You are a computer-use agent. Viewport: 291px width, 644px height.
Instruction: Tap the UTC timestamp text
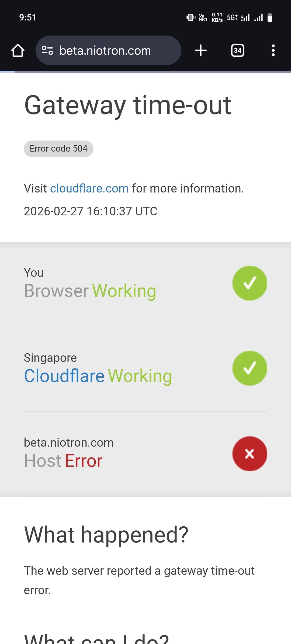(91, 211)
